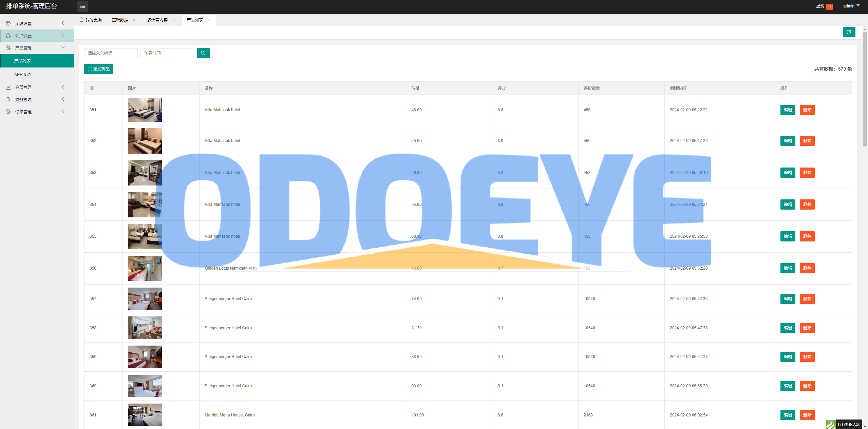Open thumbnail image of product 352
The width and height of the screenshot is (868, 429).
[x=145, y=141]
